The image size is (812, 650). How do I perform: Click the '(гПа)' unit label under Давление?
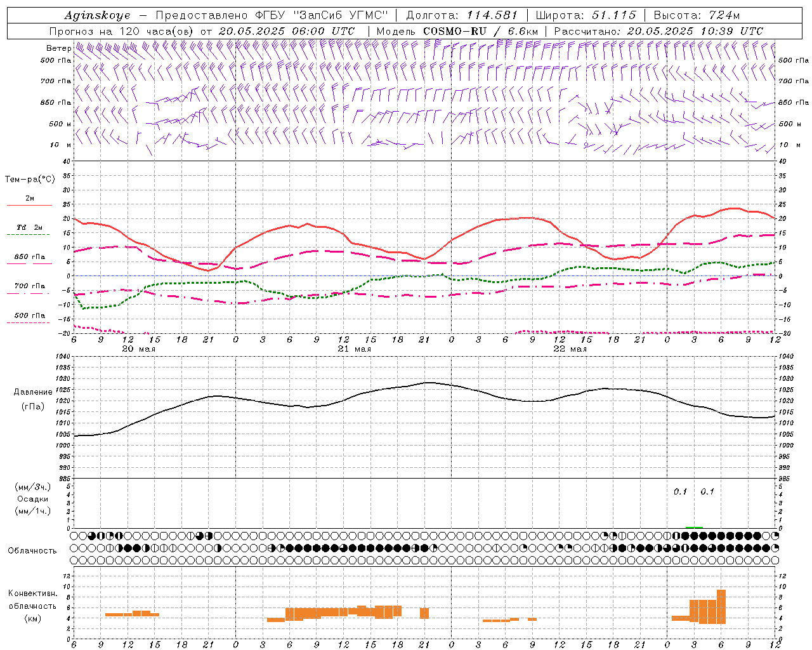pyautogui.click(x=33, y=407)
